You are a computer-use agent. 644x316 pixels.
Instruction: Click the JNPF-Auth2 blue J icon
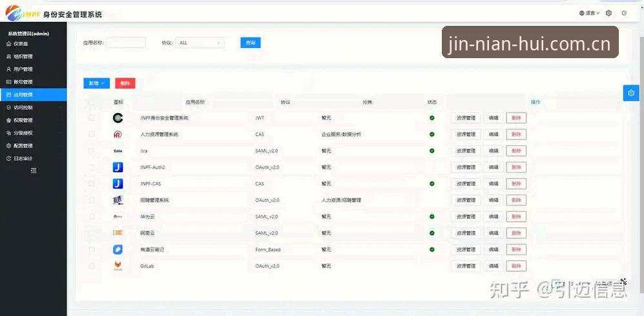(118, 167)
